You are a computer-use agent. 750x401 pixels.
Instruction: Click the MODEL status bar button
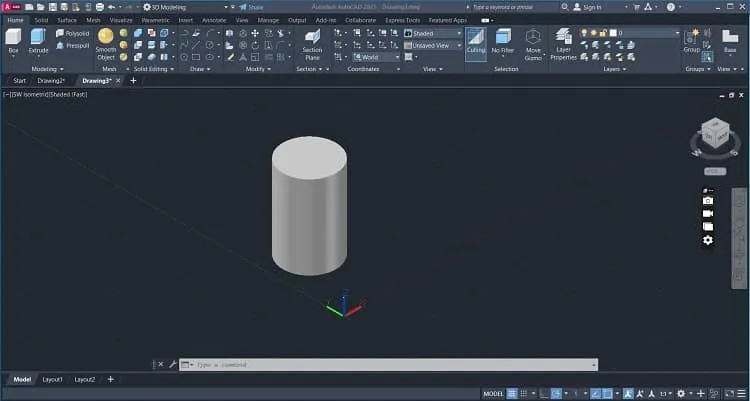[x=494, y=394]
